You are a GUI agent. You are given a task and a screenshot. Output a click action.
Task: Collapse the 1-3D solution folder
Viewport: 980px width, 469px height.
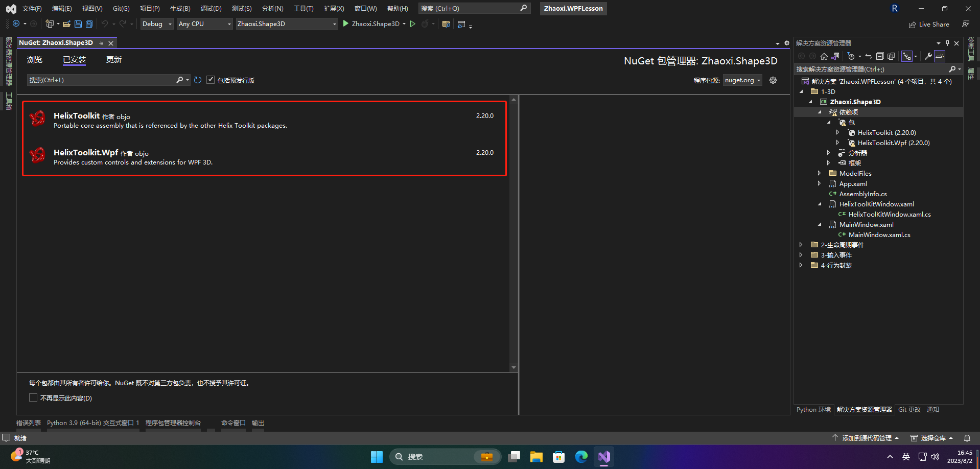tap(801, 91)
